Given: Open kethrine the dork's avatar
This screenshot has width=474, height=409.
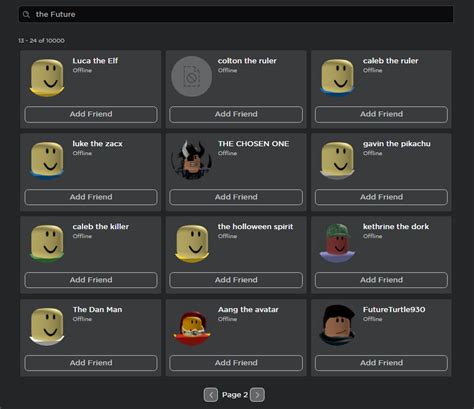Looking at the screenshot, I should 337,242.
